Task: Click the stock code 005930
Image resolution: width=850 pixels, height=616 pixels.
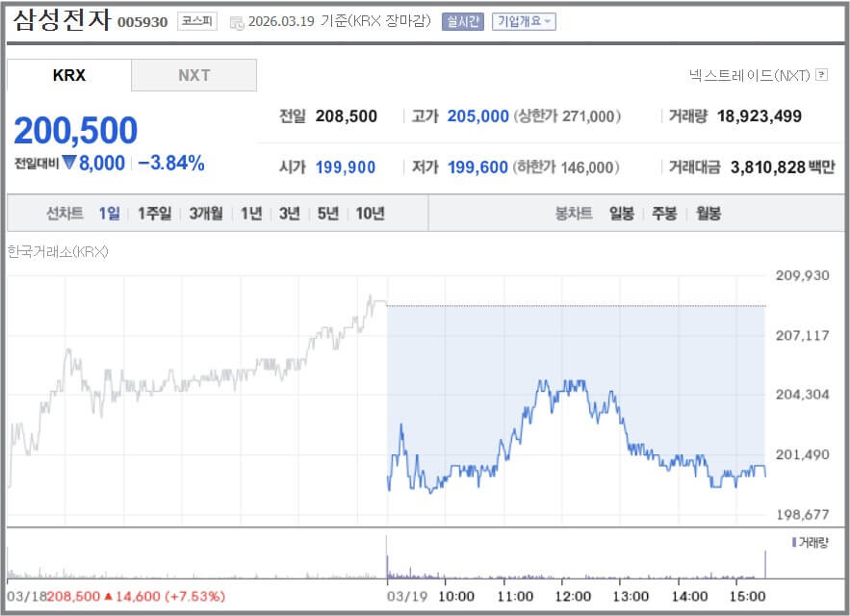Action: 142,22
